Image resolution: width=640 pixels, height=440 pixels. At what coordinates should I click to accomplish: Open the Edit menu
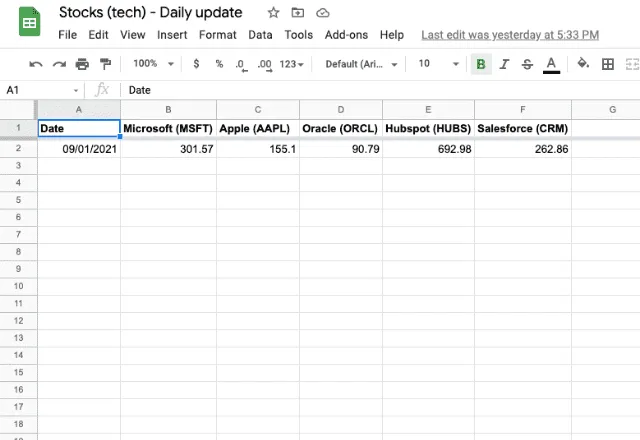(x=98, y=35)
